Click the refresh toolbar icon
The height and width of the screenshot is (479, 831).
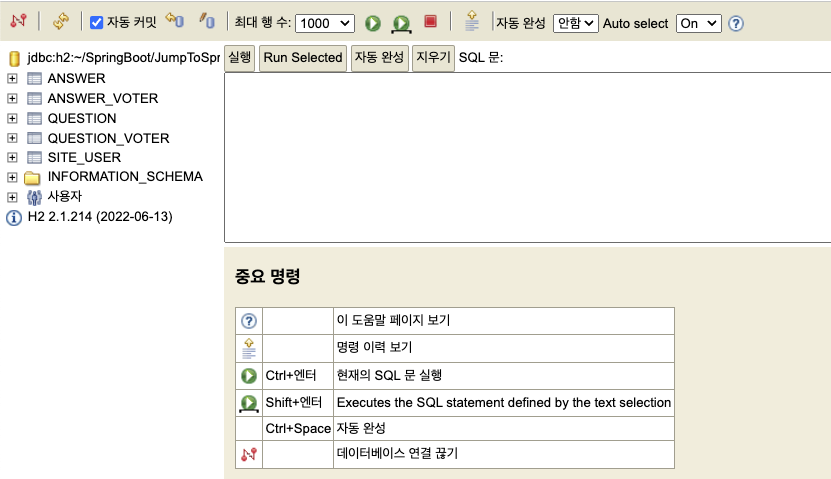click(x=61, y=21)
